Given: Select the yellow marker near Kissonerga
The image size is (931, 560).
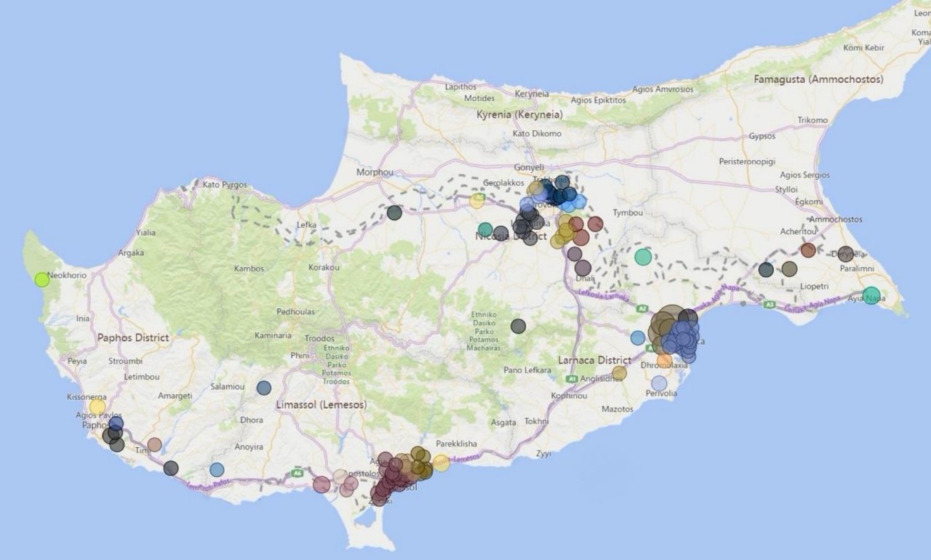Looking at the screenshot, I should (x=97, y=407).
